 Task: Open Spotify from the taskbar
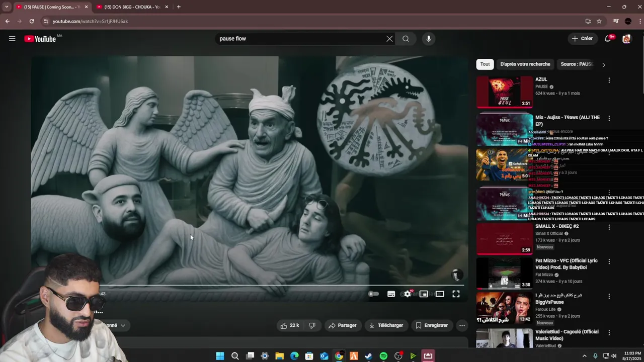point(383,356)
